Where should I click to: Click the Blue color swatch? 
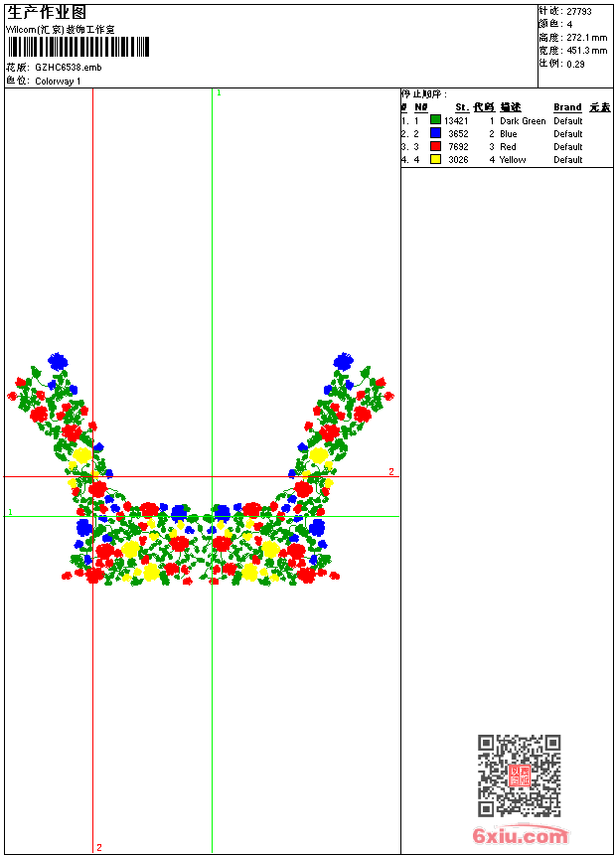point(435,133)
